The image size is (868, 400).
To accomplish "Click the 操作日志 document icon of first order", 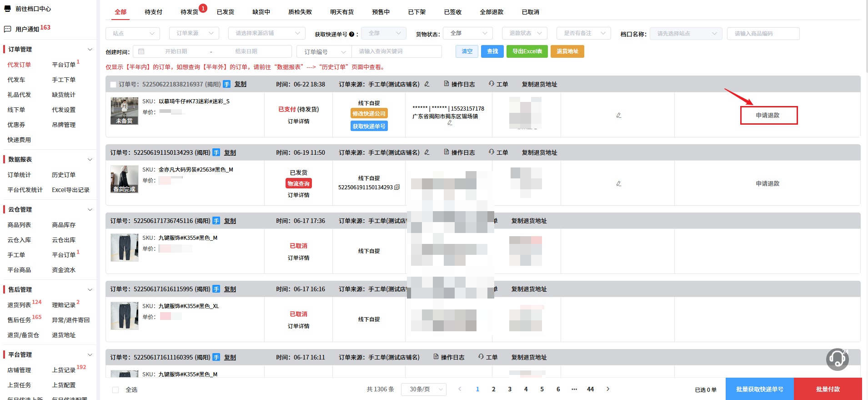I will (x=447, y=84).
